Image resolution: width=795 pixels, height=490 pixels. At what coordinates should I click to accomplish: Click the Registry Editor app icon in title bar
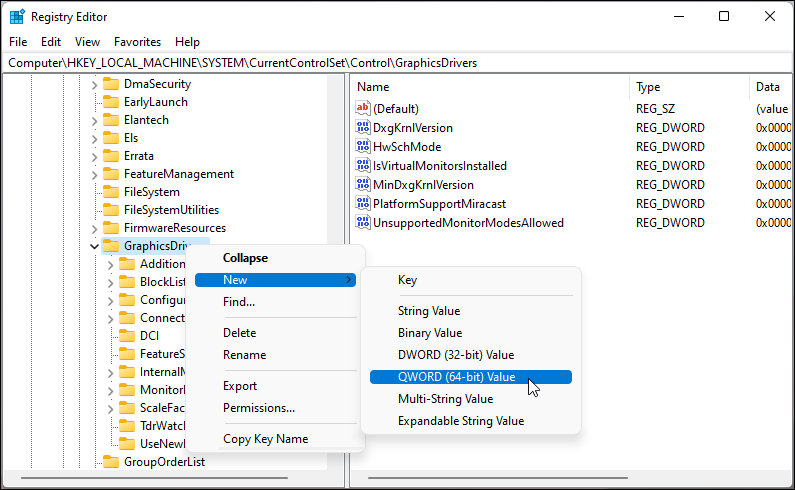(17, 17)
